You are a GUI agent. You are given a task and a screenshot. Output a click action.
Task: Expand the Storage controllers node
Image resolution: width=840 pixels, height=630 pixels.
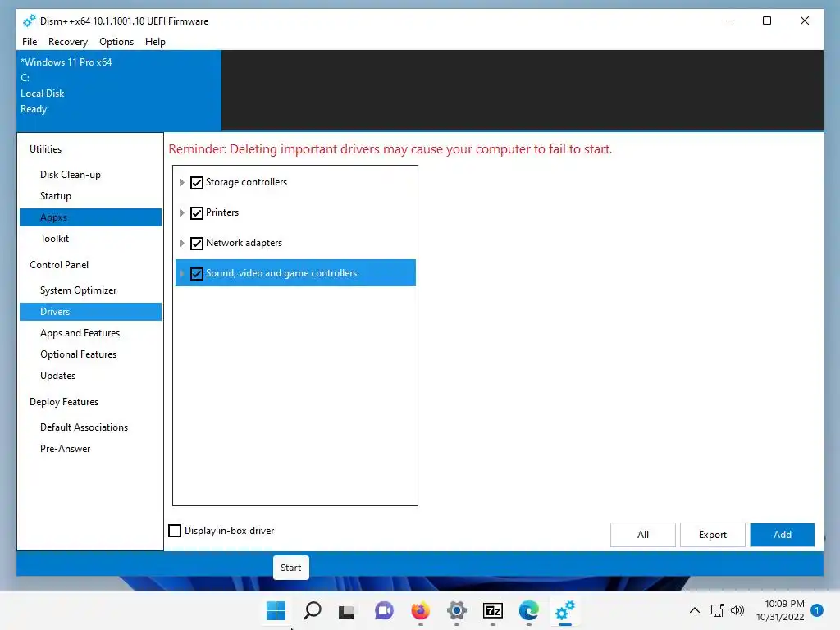click(x=182, y=183)
